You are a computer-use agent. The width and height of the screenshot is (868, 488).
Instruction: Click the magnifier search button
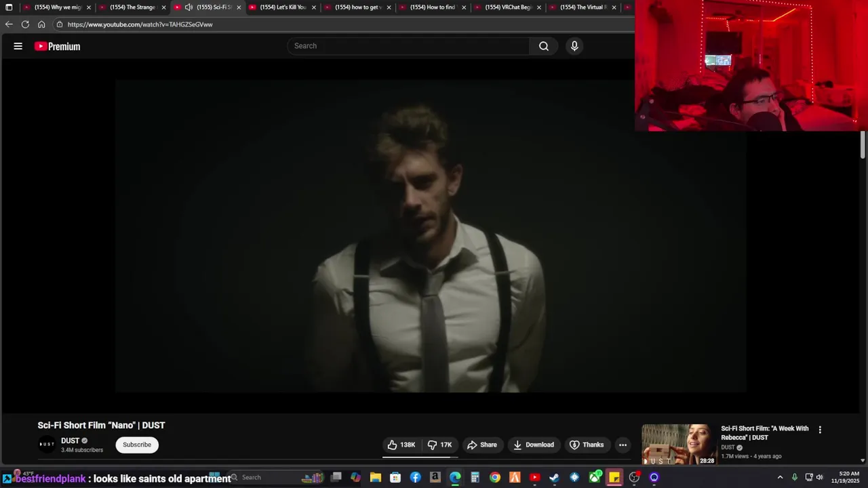point(544,46)
